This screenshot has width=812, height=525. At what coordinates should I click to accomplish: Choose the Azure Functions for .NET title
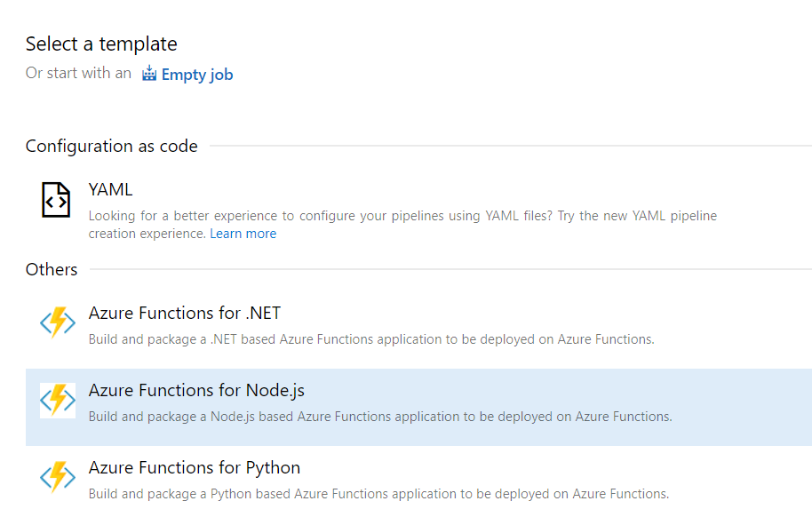tap(185, 313)
